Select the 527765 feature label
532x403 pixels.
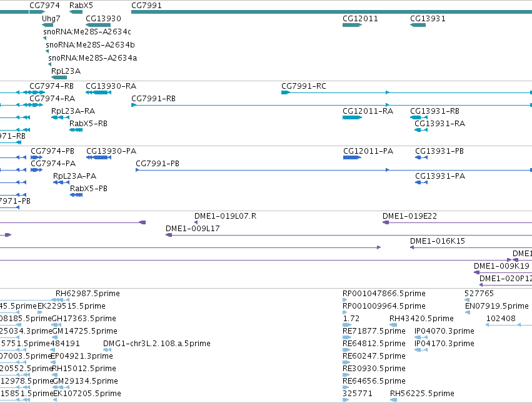[x=479, y=294]
